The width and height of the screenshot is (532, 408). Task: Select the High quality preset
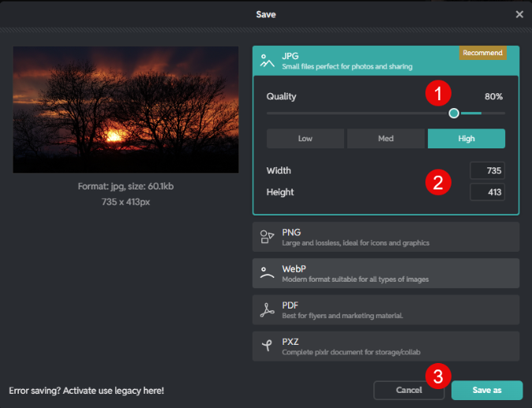click(x=466, y=139)
